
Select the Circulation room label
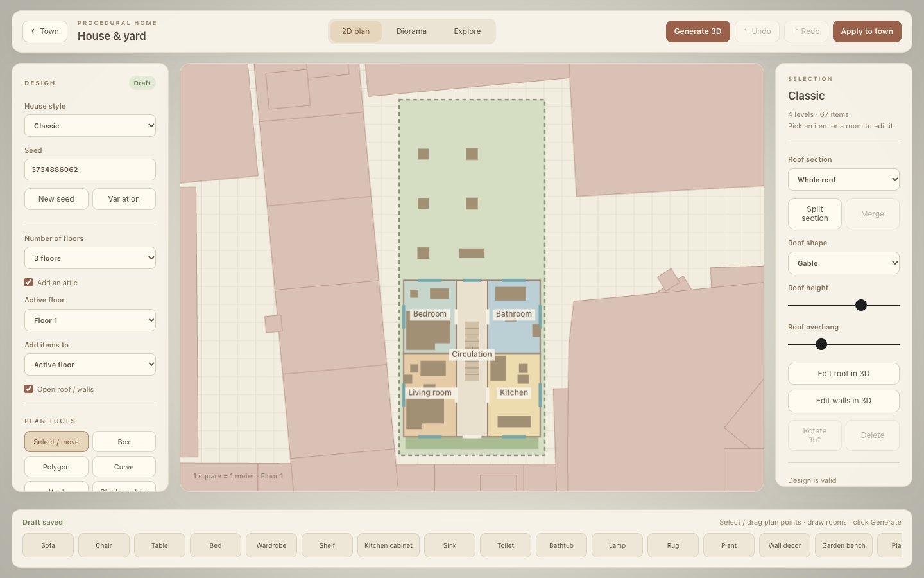(472, 354)
